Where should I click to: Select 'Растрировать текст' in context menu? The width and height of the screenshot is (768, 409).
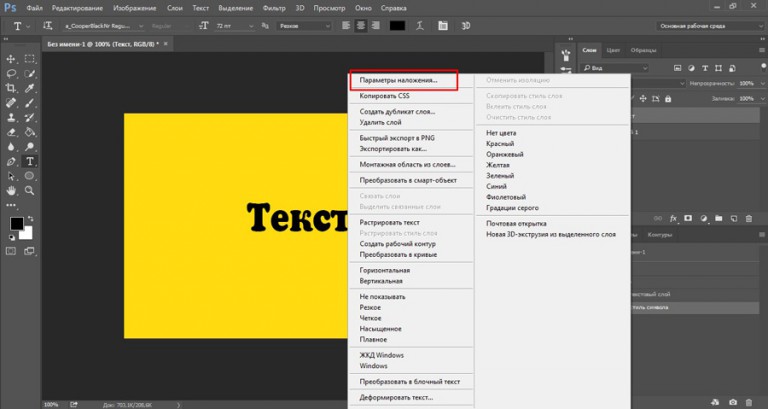[390, 221]
